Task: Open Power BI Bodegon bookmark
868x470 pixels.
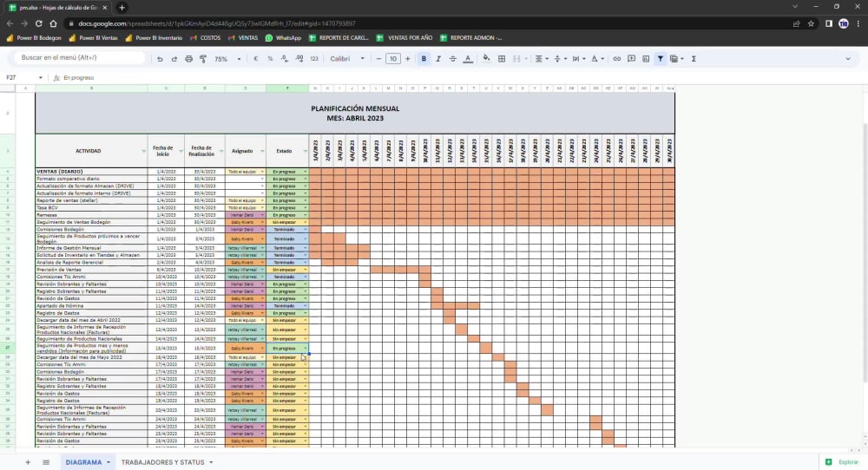Action: (x=33, y=38)
